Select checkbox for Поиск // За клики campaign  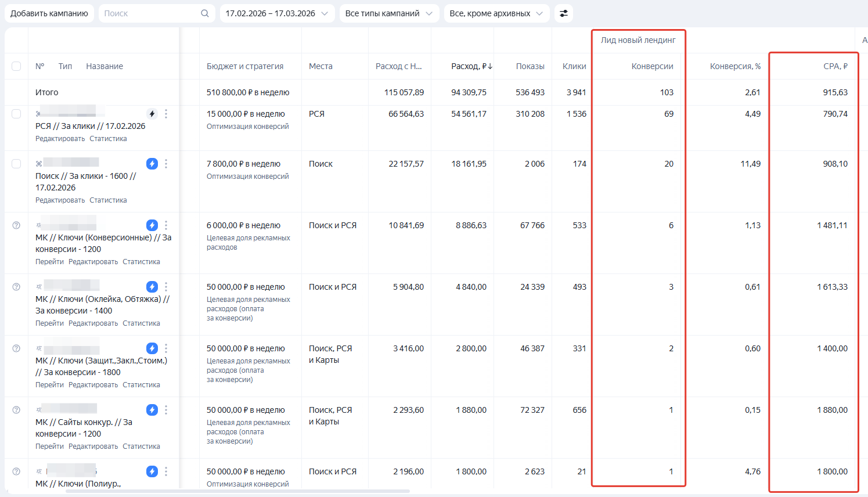[x=16, y=164]
